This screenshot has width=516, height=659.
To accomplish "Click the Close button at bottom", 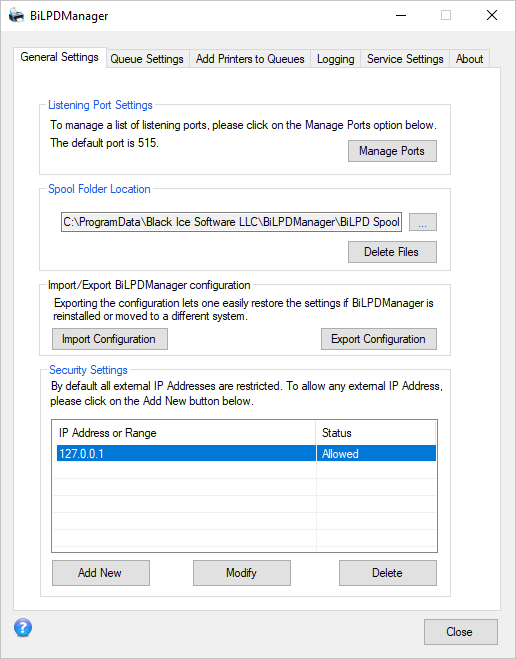I will coord(461,632).
